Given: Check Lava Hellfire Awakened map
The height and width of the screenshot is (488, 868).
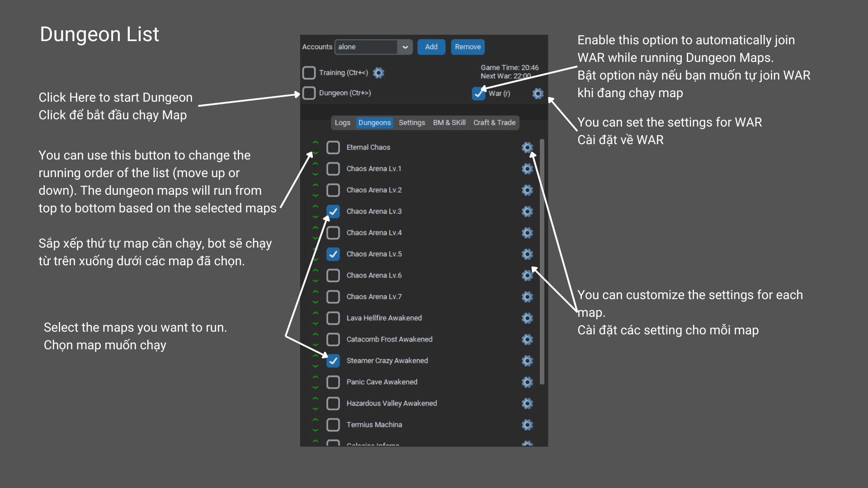Looking at the screenshot, I should pos(333,318).
